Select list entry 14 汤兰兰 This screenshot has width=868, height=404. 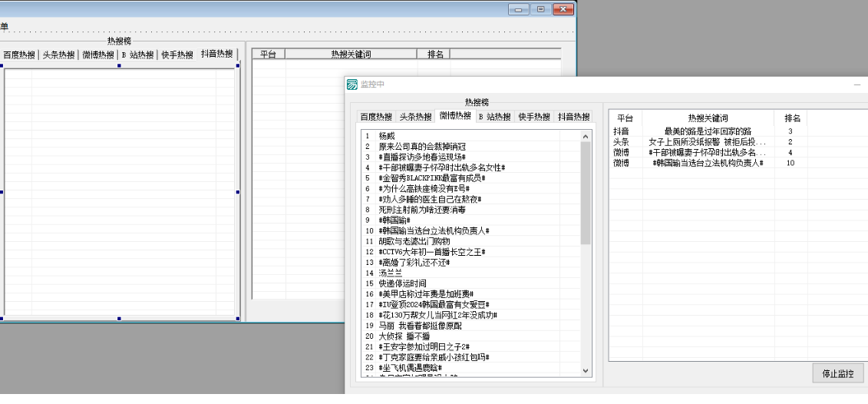(390, 273)
